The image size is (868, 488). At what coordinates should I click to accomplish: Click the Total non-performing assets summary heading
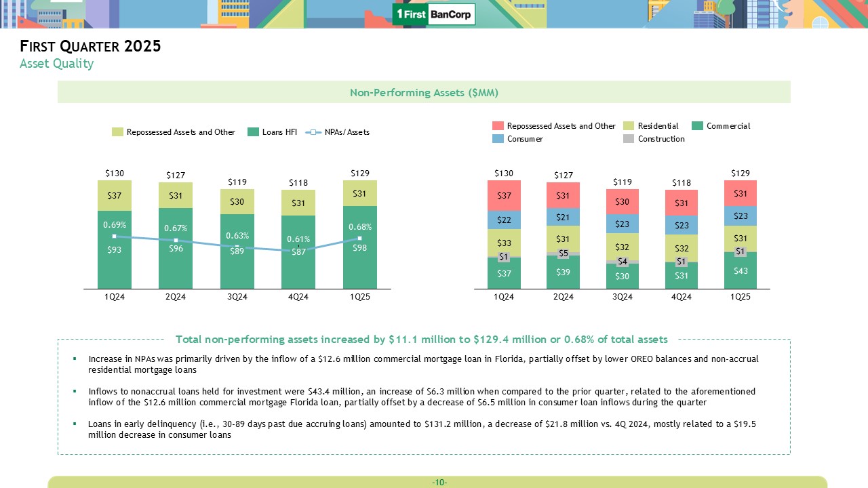[x=421, y=339]
